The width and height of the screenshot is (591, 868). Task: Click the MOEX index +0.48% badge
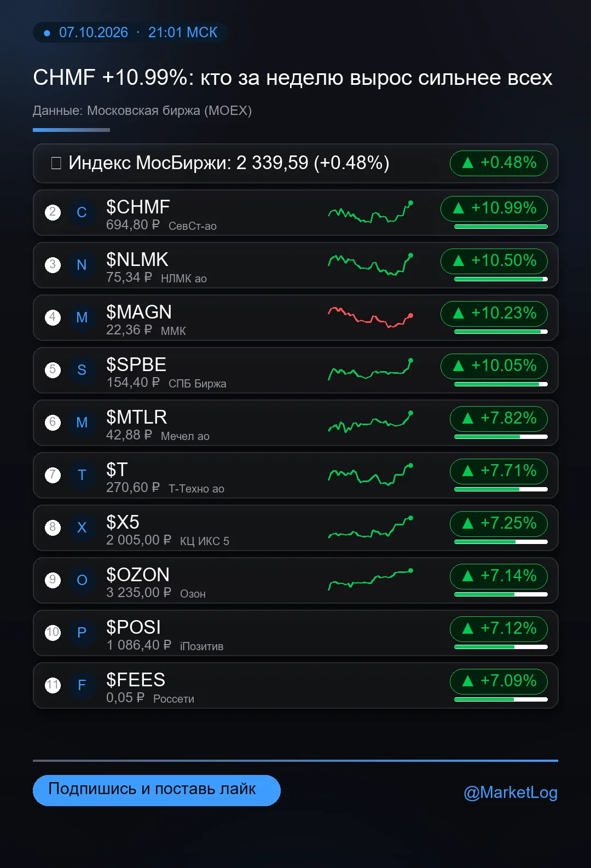click(499, 163)
